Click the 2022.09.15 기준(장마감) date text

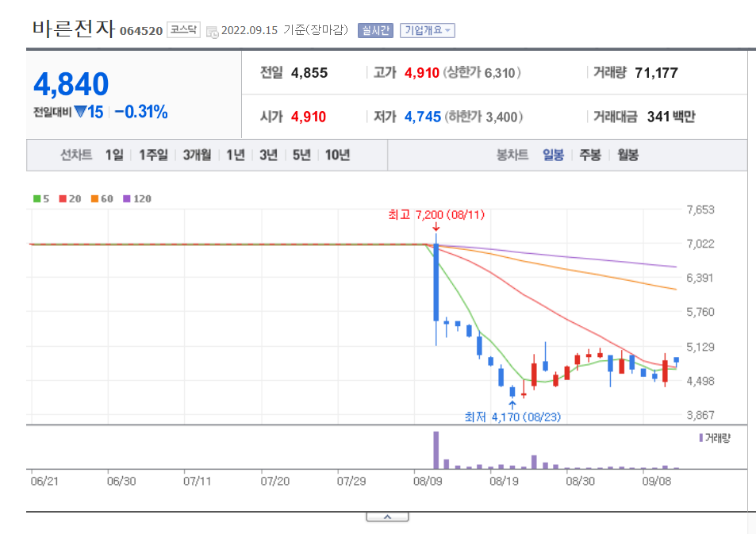pyautogui.click(x=285, y=30)
